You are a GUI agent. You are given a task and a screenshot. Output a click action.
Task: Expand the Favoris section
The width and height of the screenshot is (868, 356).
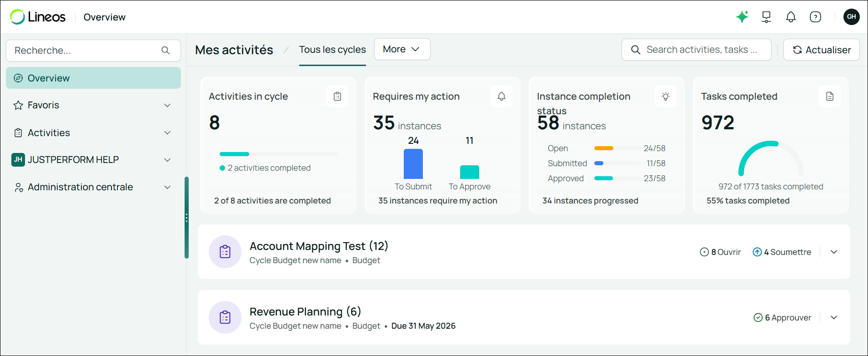point(167,105)
